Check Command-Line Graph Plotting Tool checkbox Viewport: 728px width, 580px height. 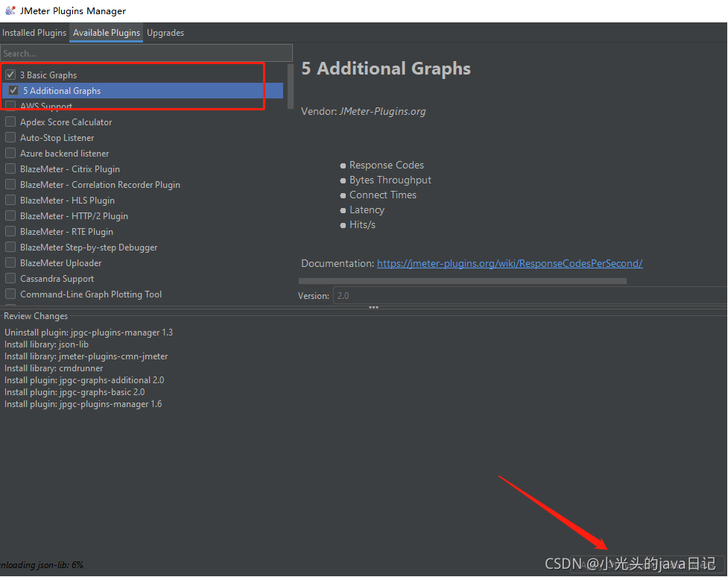point(10,294)
